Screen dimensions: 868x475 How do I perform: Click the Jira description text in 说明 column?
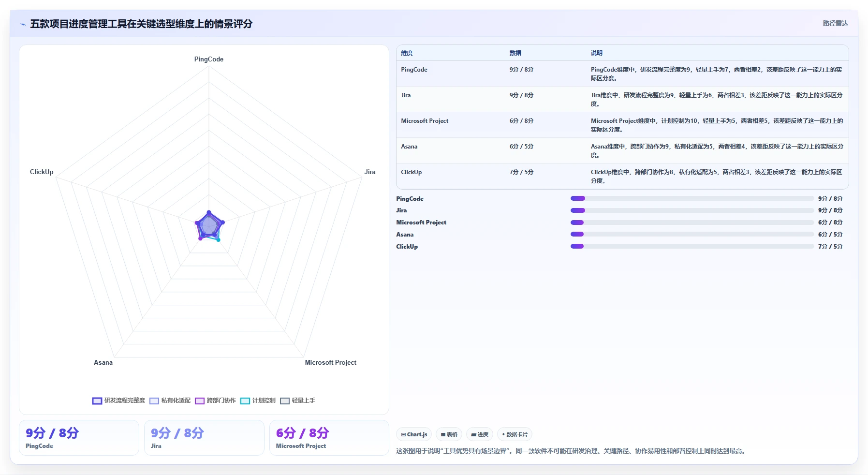pos(716,100)
